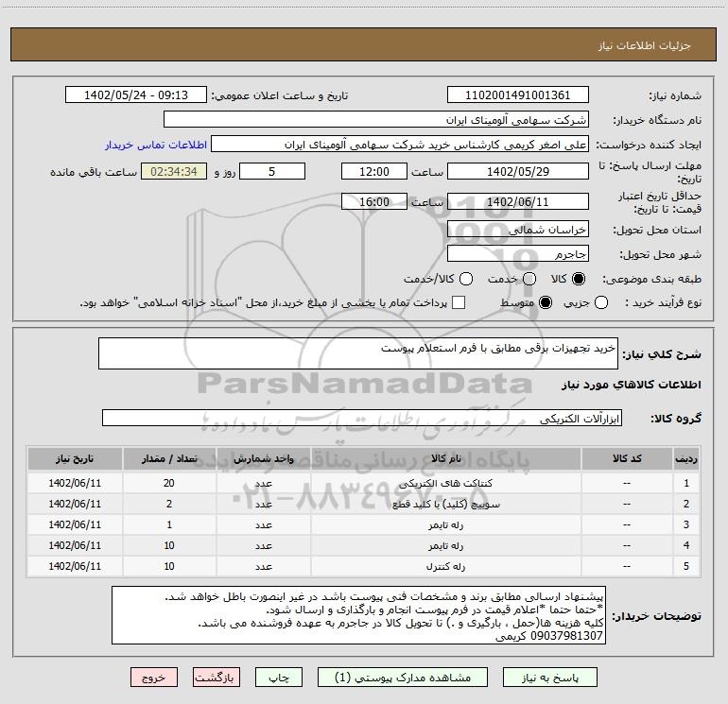The image size is (728, 704).
Task: Click the جزئیات اطلاعات نیاز header title
Action: coord(645,45)
